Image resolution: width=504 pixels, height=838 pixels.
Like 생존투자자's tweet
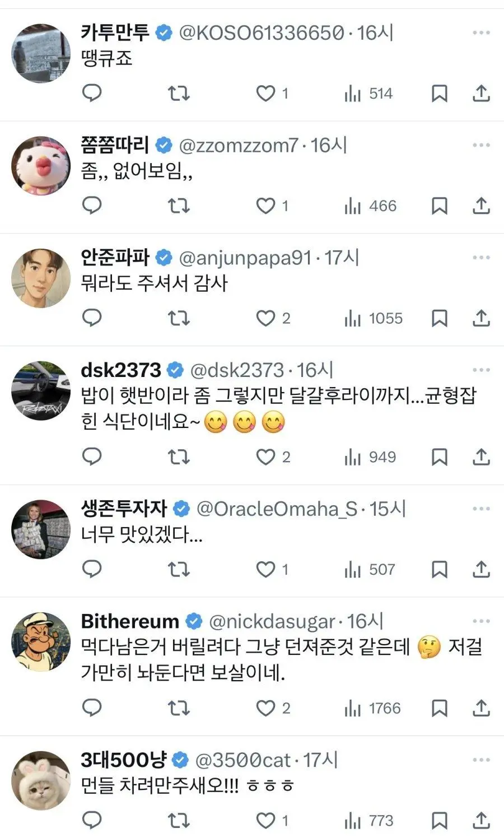point(272,569)
